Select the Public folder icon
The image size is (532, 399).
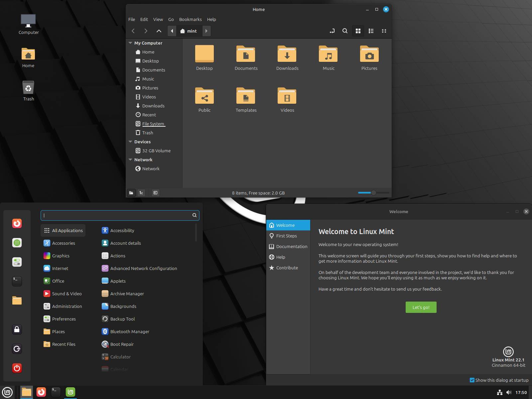tap(204, 96)
